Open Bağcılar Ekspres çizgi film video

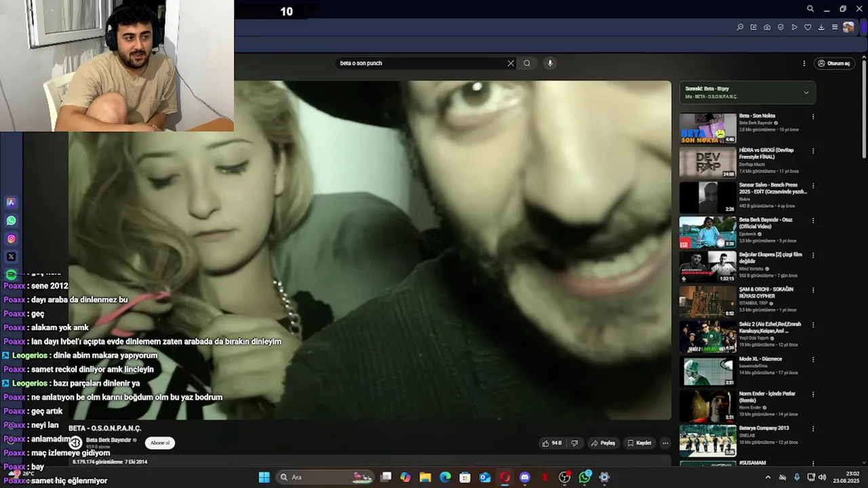point(707,267)
